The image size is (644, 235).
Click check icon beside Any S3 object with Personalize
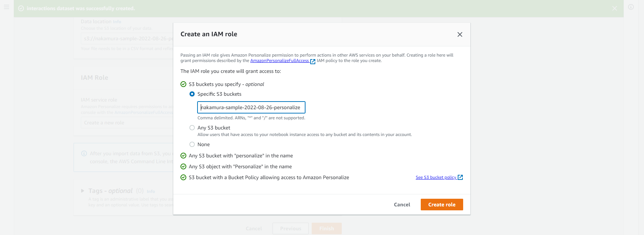click(x=183, y=166)
